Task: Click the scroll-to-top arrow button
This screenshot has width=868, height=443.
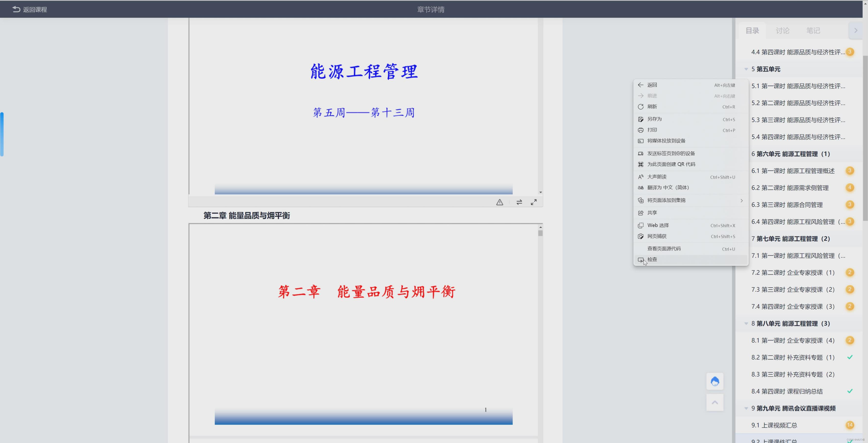Action: 715,402
